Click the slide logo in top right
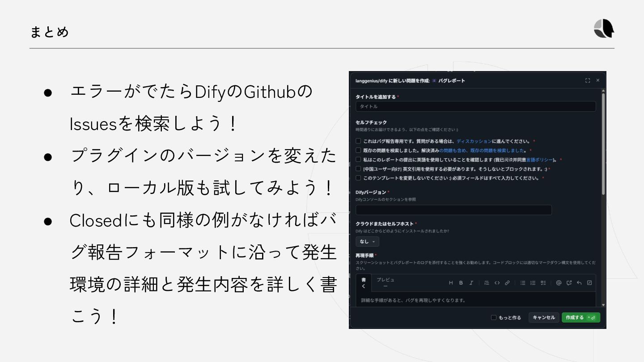Viewport: 644px width, 362px height. tap(604, 29)
